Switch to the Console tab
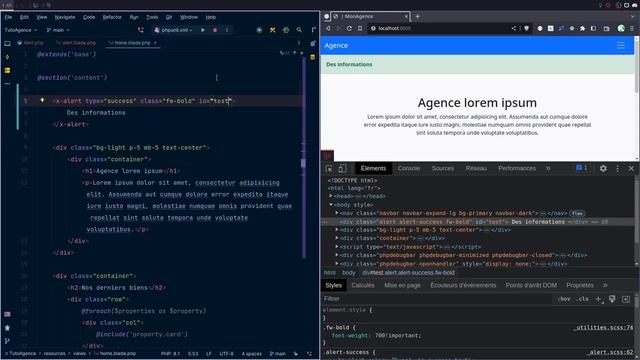This screenshot has width=640, height=360. tap(409, 168)
